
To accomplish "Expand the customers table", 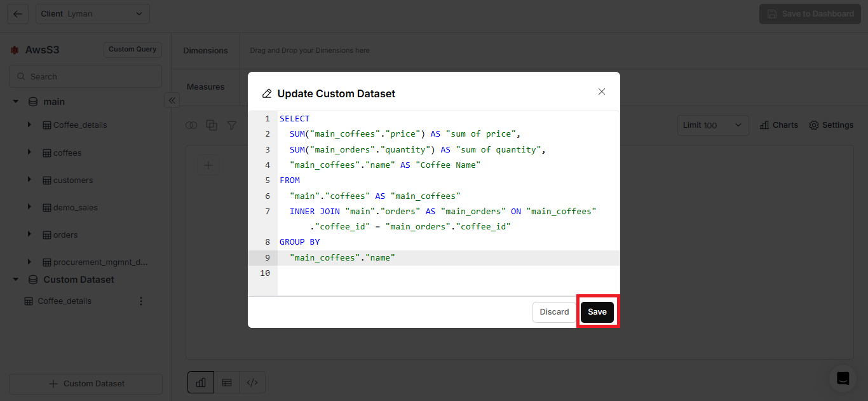I will (29, 180).
